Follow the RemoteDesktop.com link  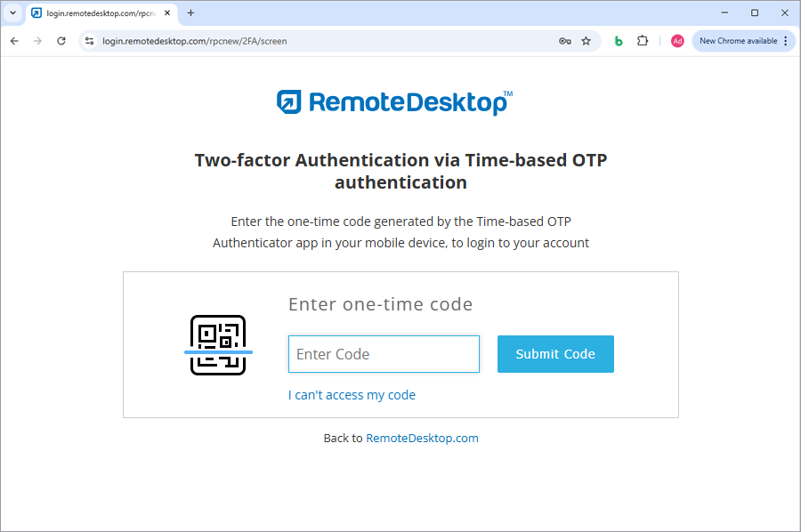pos(422,438)
